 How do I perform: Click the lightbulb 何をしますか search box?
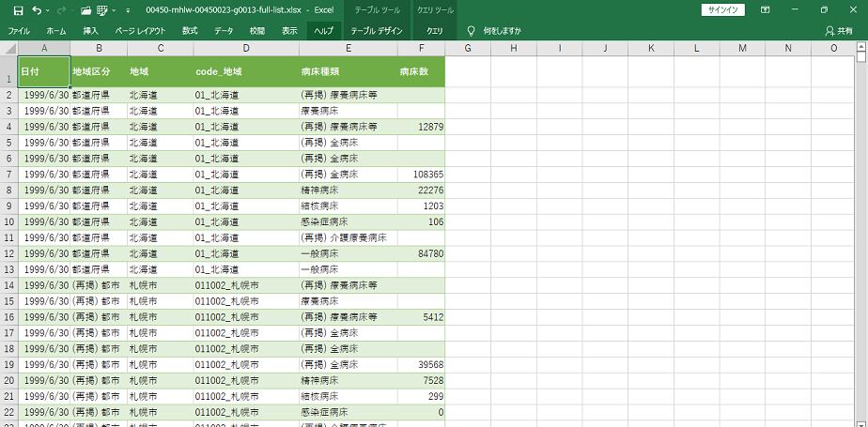[495, 31]
